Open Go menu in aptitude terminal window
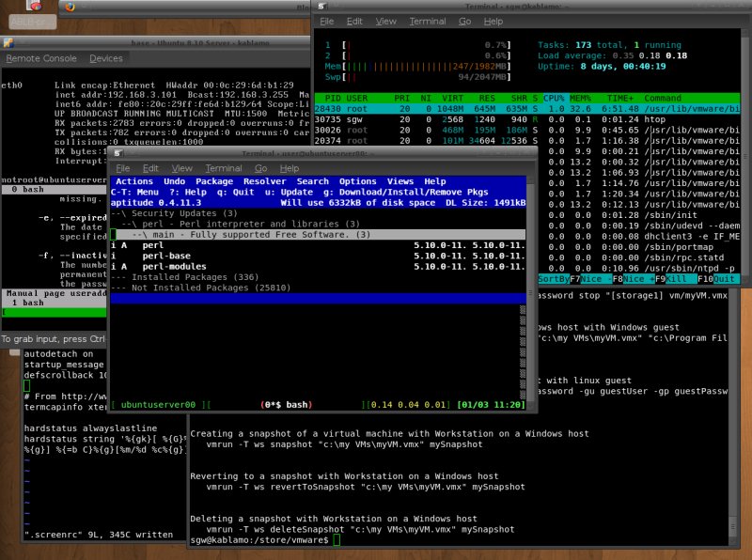This screenshot has width=752, height=560. point(261,168)
